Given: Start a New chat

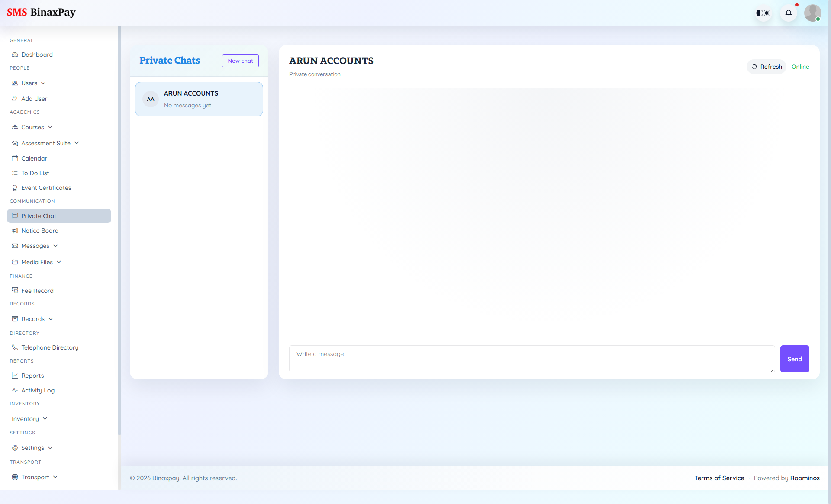Looking at the screenshot, I should 240,61.
